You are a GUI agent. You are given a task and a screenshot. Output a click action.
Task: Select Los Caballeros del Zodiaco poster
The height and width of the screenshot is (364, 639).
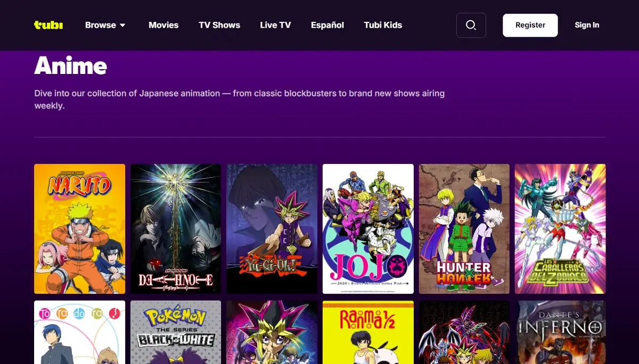pyautogui.click(x=560, y=229)
